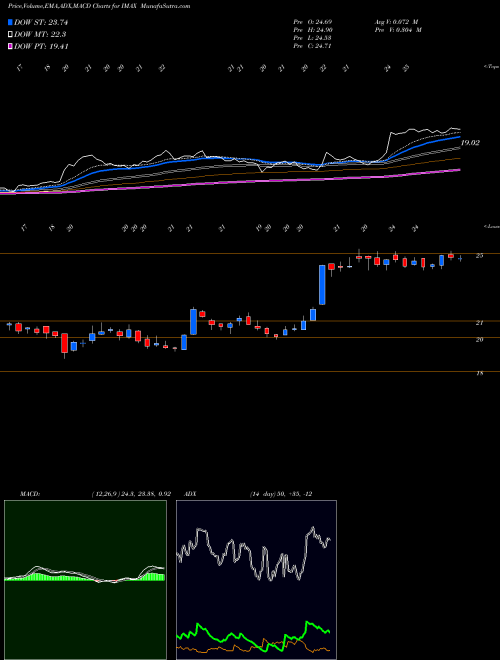Image resolution: width=500 pixels, height=660 pixels.
Task: Click the blue DOW ST legend swatch
Action: pyautogui.click(x=11, y=22)
